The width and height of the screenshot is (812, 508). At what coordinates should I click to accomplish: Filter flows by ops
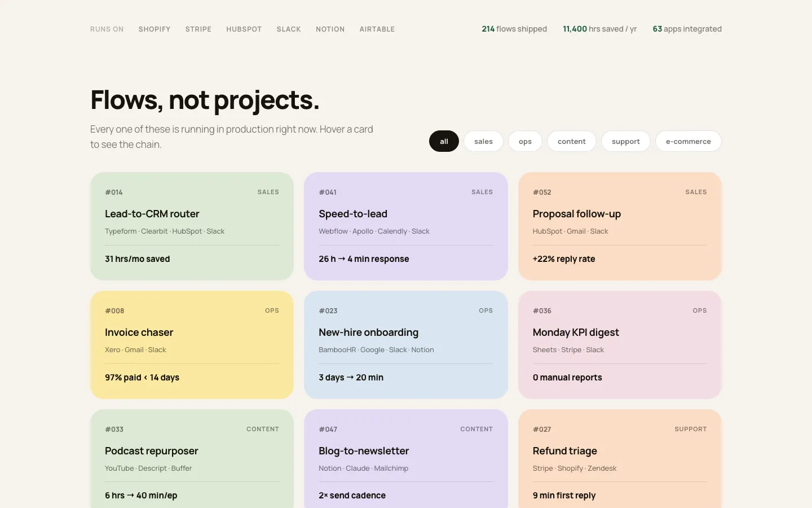[525, 141]
